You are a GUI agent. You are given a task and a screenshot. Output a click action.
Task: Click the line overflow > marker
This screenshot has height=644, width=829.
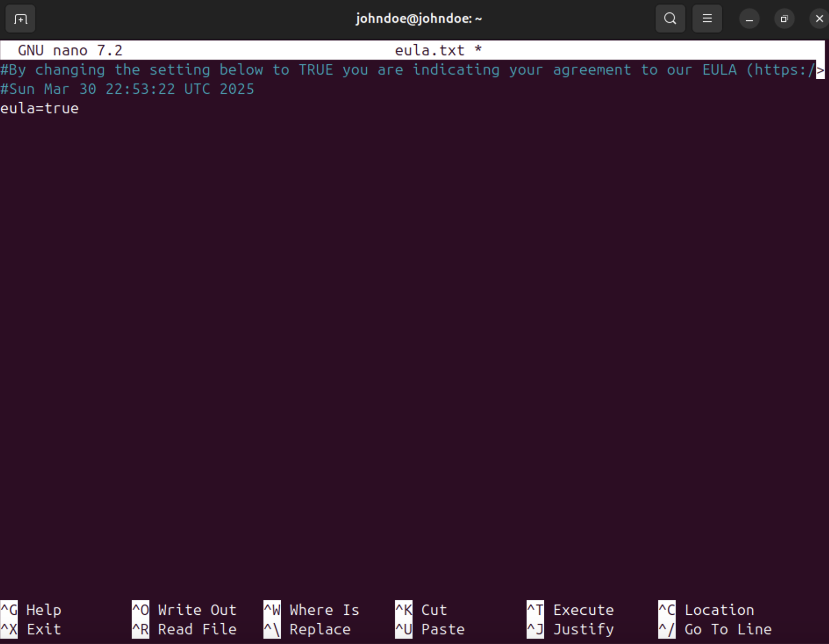(820, 70)
